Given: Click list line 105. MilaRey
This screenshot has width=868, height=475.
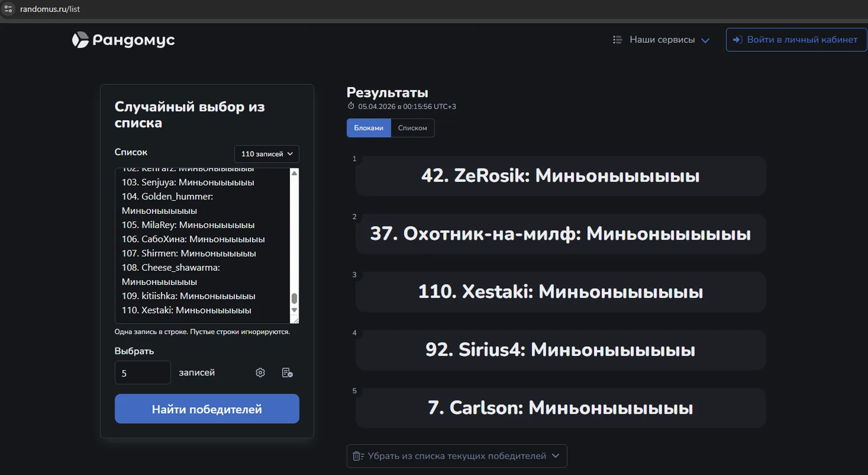Looking at the screenshot, I should (188, 225).
